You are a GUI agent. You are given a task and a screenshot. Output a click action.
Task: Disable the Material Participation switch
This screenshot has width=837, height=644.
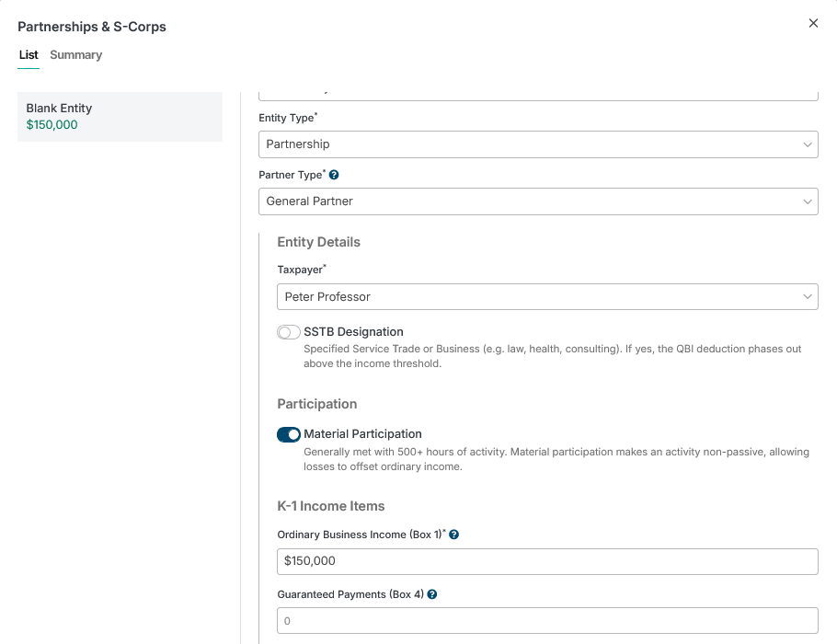coord(288,434)
